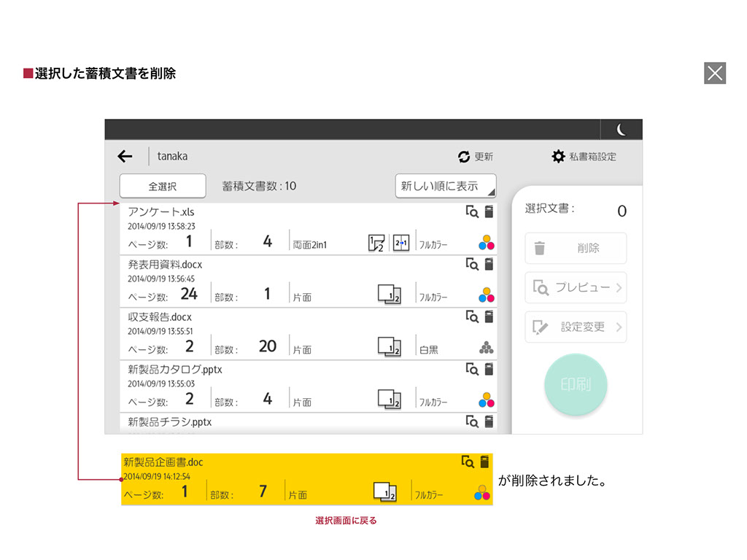
Task: Click the 更新 refresh icon
Action: (464, 157)
